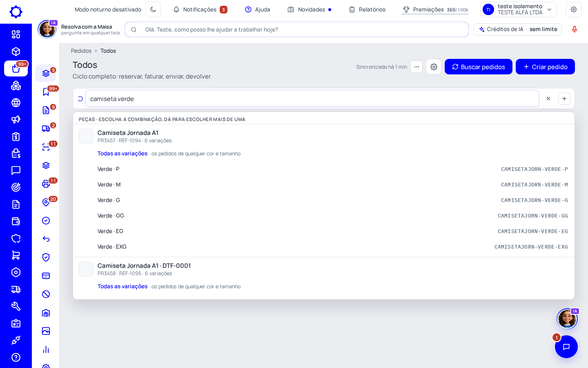Open the Notificações menu
The width and height of the screenshot is (588, 368).
point(200,9)
